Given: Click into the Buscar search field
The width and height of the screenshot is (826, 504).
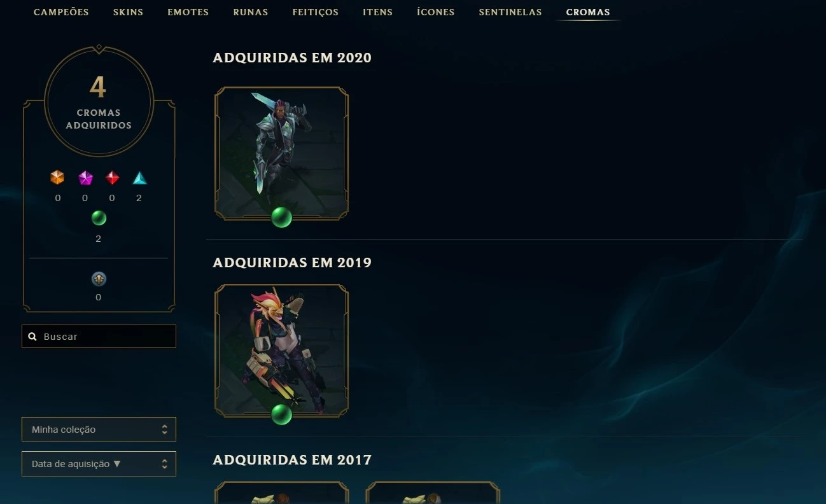Looking at the screenshot, I should click(x=99, y=337).
